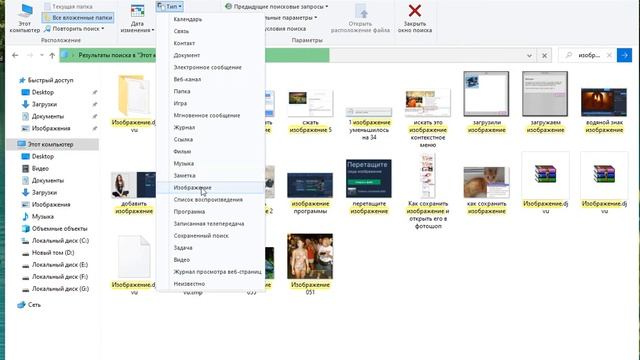The image size is (640, 360).
Task: Choose Документ in the type menu
Action: click(x=211, y=55)
